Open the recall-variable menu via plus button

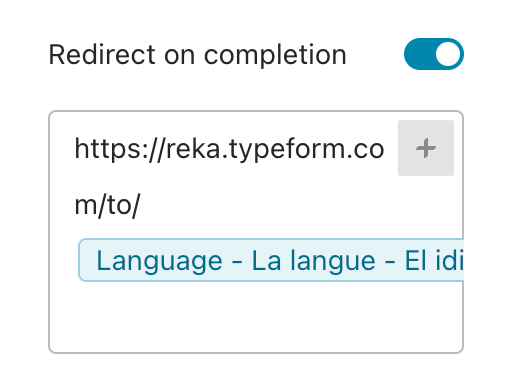(x=426, y=148)
